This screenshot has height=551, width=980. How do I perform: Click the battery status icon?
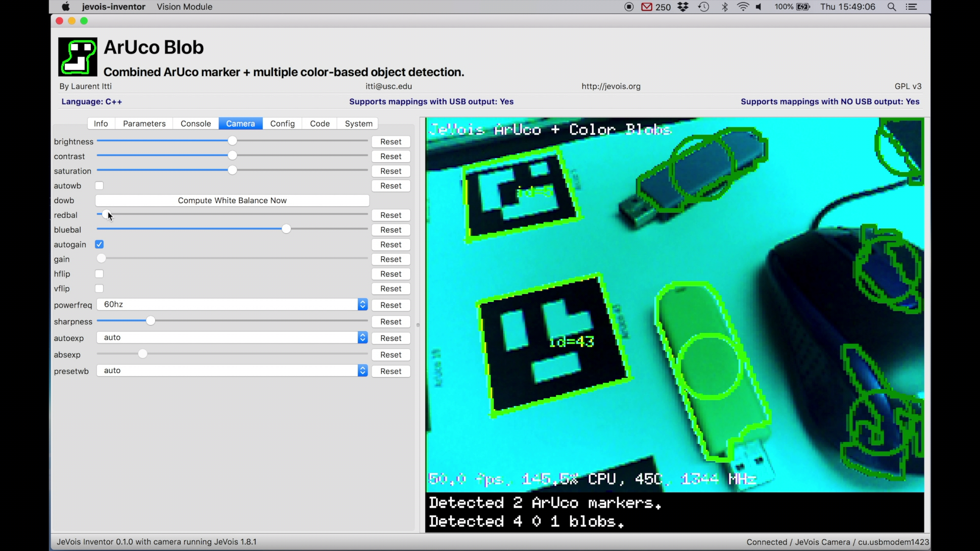(803, 7)
